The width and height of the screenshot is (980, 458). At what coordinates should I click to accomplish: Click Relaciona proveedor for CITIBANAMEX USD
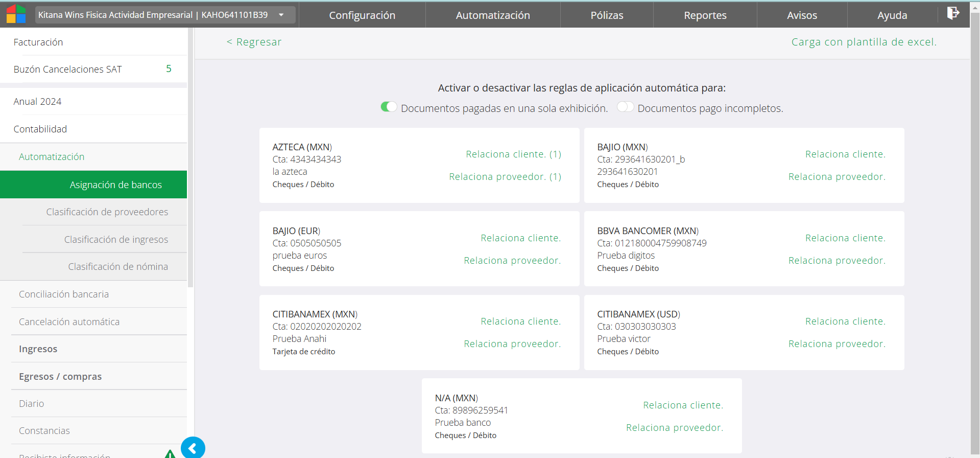point(836,344)
